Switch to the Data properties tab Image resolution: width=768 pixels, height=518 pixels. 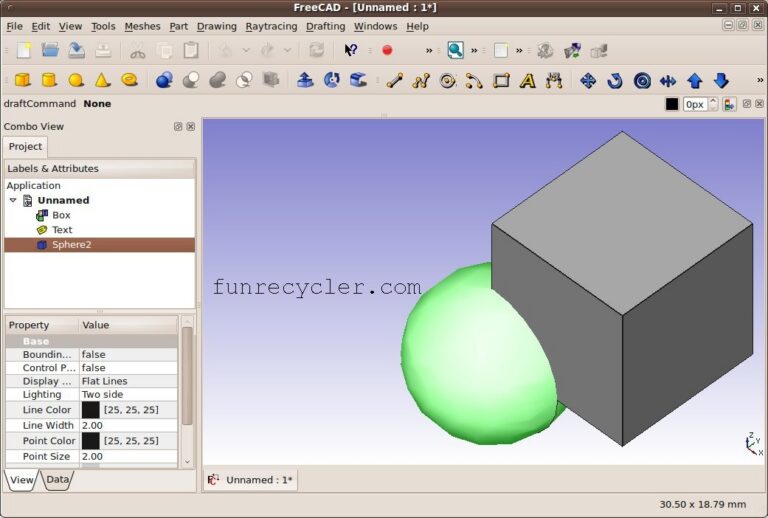click(57, 479)
